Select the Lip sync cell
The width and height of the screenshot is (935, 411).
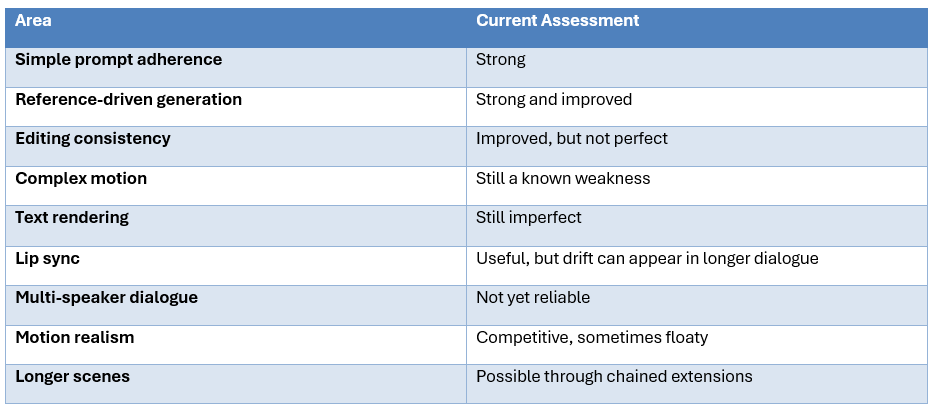pos(236,266)
